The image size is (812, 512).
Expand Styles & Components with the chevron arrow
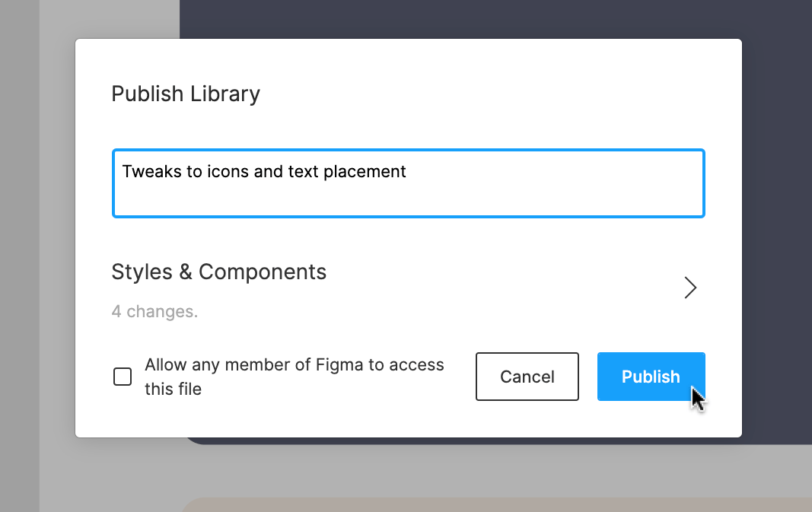coord(690,288)
